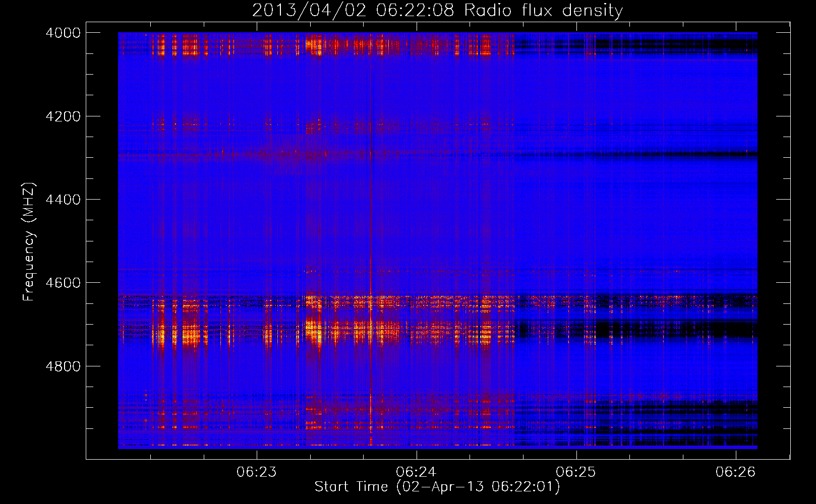Image resolution: width=816 pixels, height=504 pixels.
Task: Click the 06:26 time axis label
Action: tap(736, 472)
